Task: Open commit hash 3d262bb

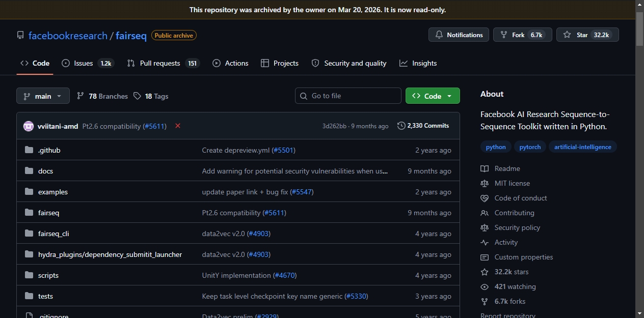Action: pos(334,126)
